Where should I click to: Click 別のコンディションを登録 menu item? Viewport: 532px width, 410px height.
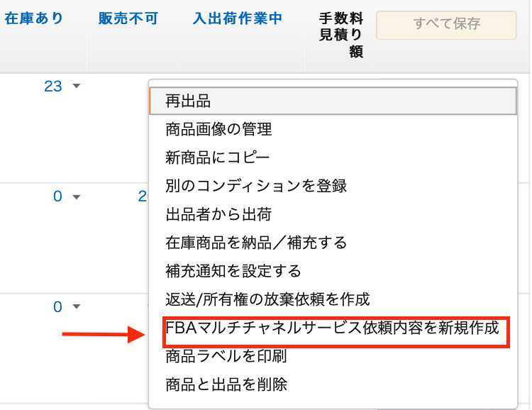(x=256, y=186)
